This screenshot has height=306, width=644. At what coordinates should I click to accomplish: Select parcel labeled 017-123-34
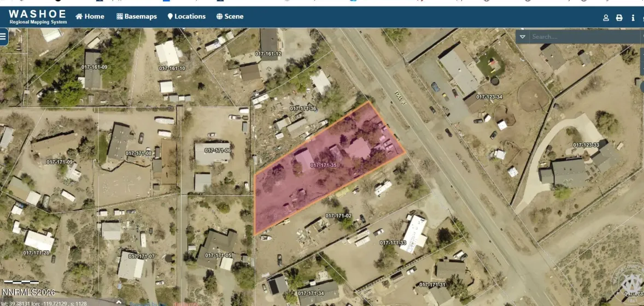[x=489, y=97]
